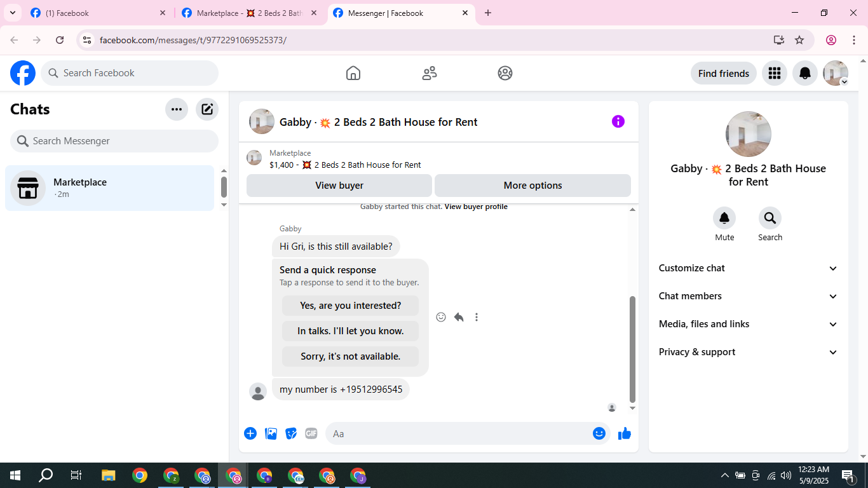The width and height of the screenshot is (868, 488).
Task: Search in conversation magnifier icon
Action: [770, 219]
